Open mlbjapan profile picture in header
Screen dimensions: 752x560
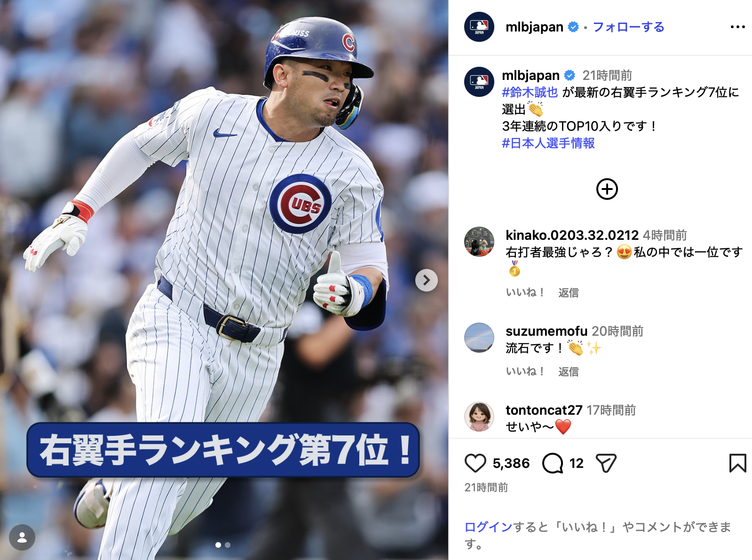[479, 27]
